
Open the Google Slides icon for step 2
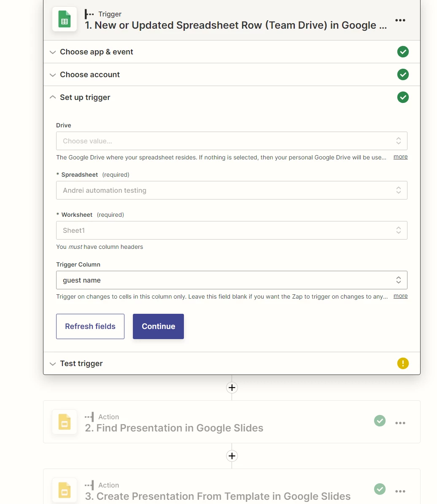[x=64, y=422]
